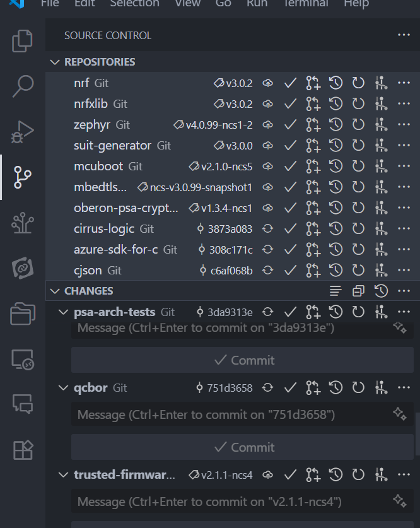Screen dimensions: 420x528
Task: Publish nrf repository to cloud
Action: [x=267, y=83]
